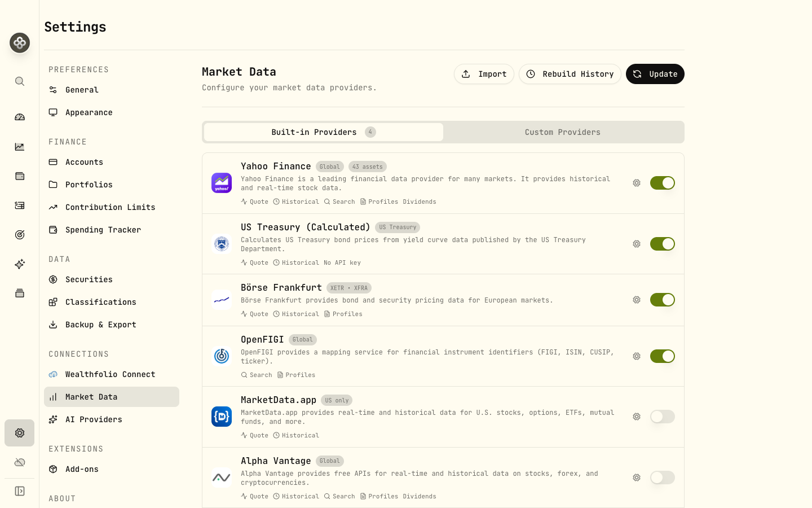Image resolution: width=812 pixels, height=508 pixels.
Task: Open MarketData.app settings gear
Action: pyautogui.click(x=637, y=417)
